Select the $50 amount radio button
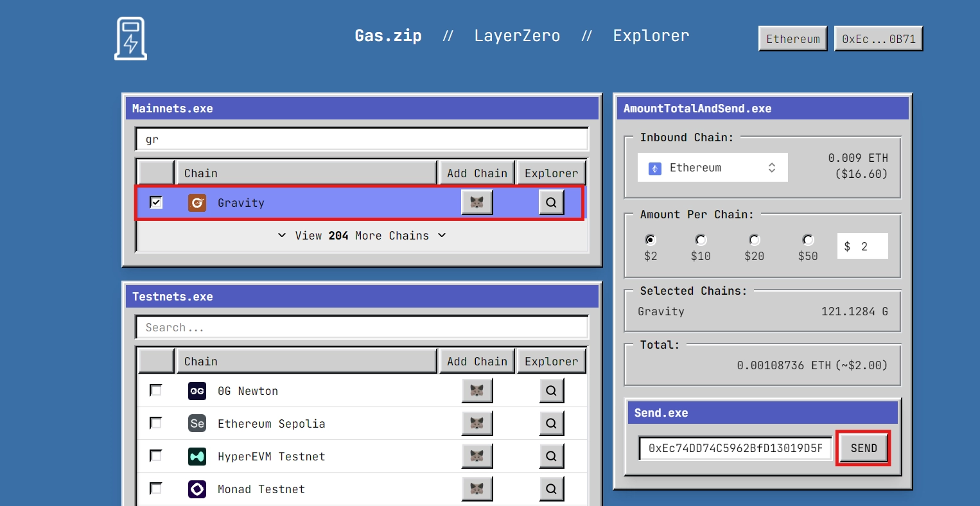 tap(808, 240)
